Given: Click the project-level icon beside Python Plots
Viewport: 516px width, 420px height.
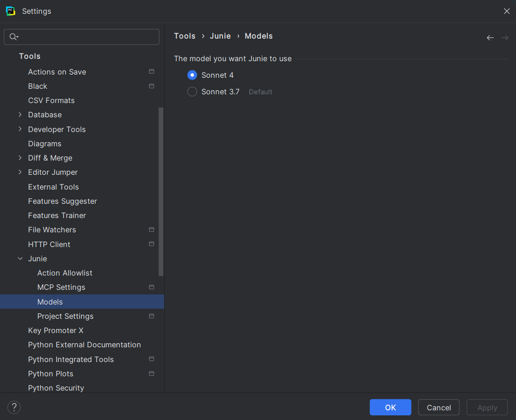Looking at the screenshot, I should [x=151, y=374].
